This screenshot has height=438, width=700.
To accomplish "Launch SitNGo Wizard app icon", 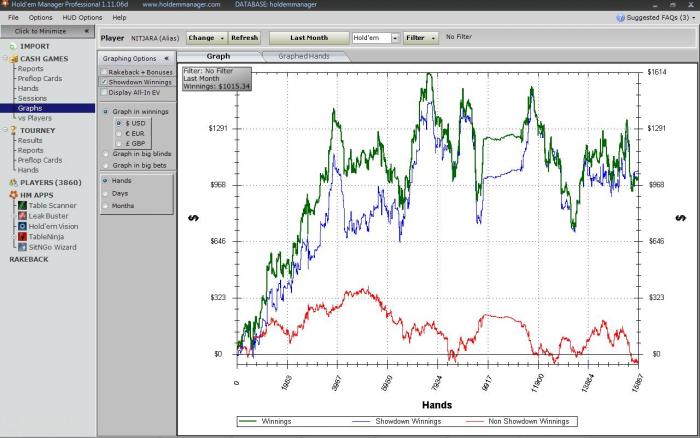I will click(22, 247).
